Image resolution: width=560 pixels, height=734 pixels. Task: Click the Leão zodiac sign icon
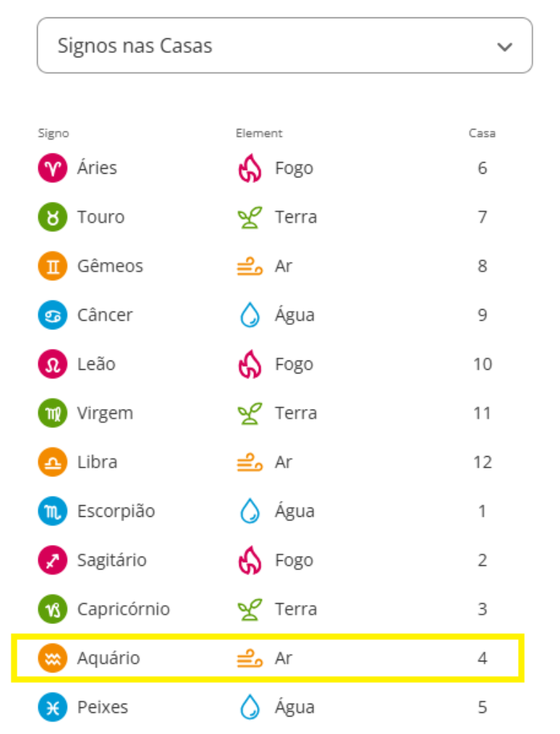(x=52, y=364)
